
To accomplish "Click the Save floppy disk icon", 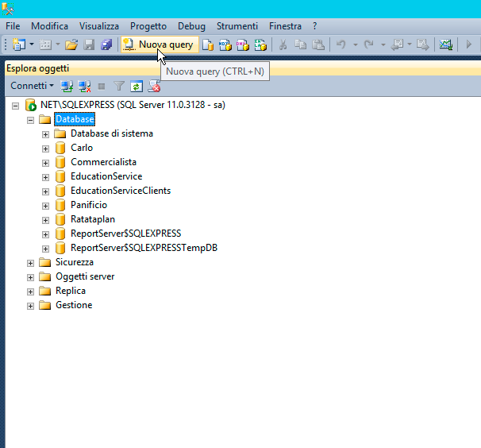I will tap(89, 44).
